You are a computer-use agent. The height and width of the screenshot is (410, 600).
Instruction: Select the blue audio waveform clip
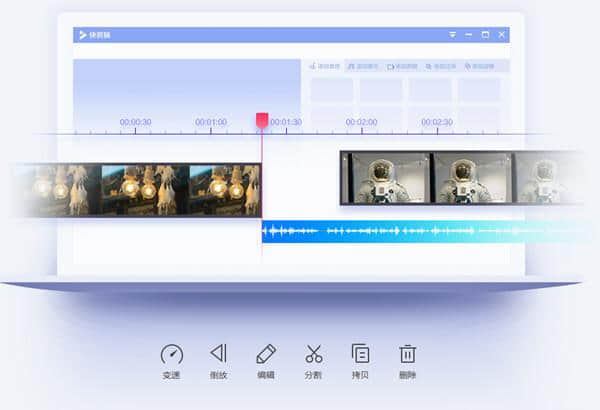click(x=420, y=232)
